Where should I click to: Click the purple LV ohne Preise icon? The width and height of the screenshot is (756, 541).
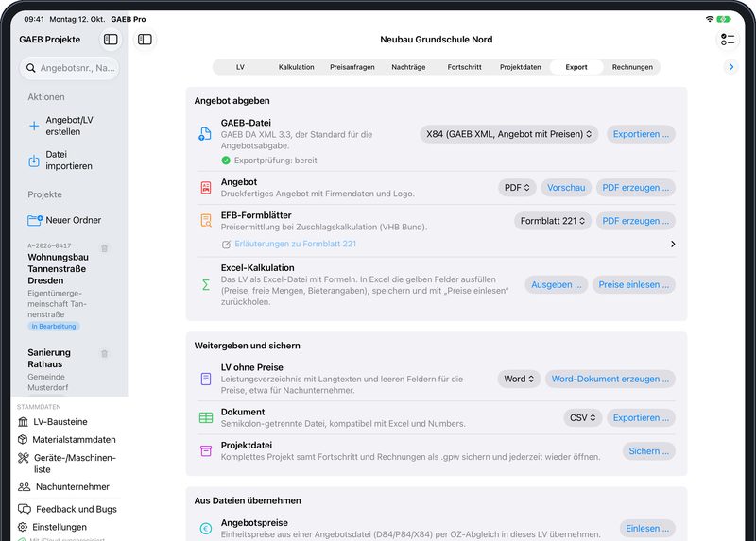point(206,379)
